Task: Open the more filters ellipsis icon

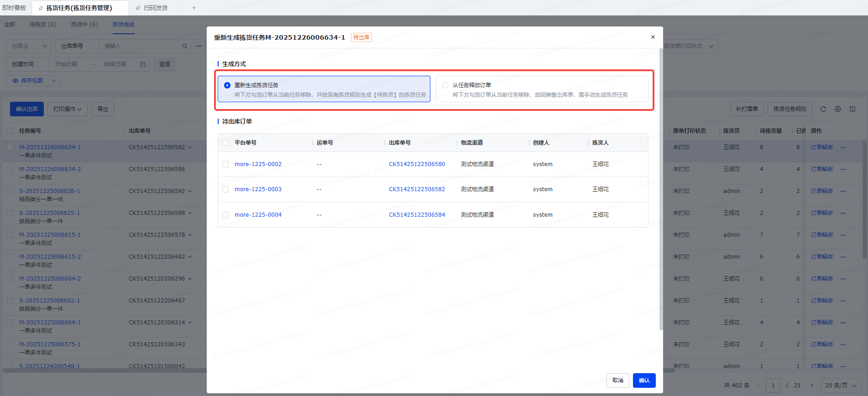Action: point(199,46)
